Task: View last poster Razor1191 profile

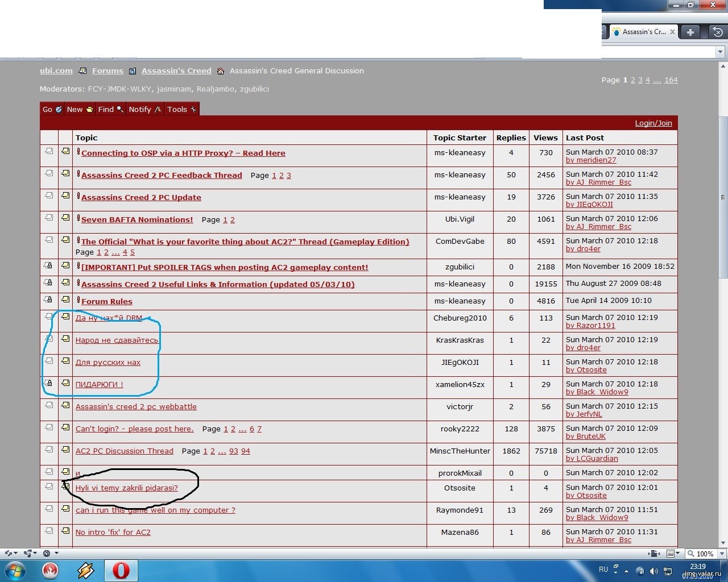Action: pos(590,326)
